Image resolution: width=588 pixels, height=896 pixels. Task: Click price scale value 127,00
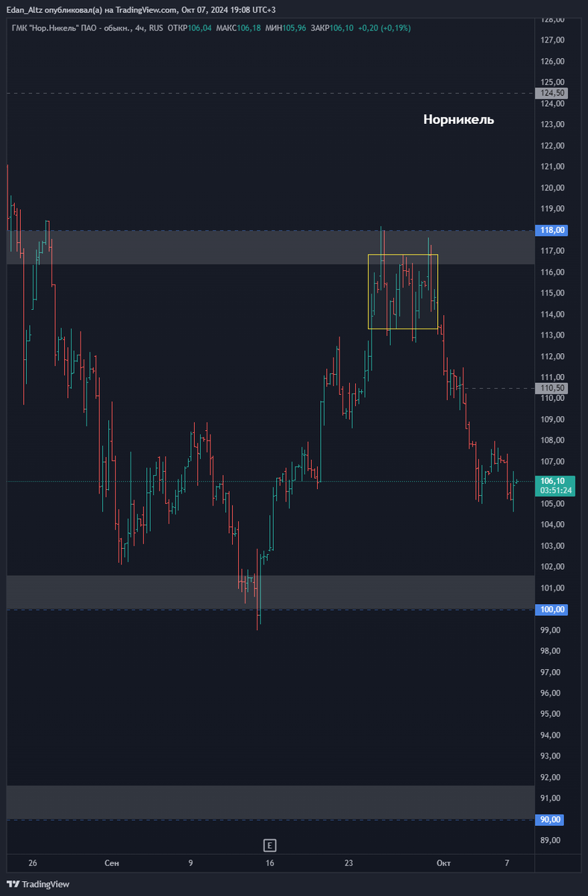[x=552, y=40]
